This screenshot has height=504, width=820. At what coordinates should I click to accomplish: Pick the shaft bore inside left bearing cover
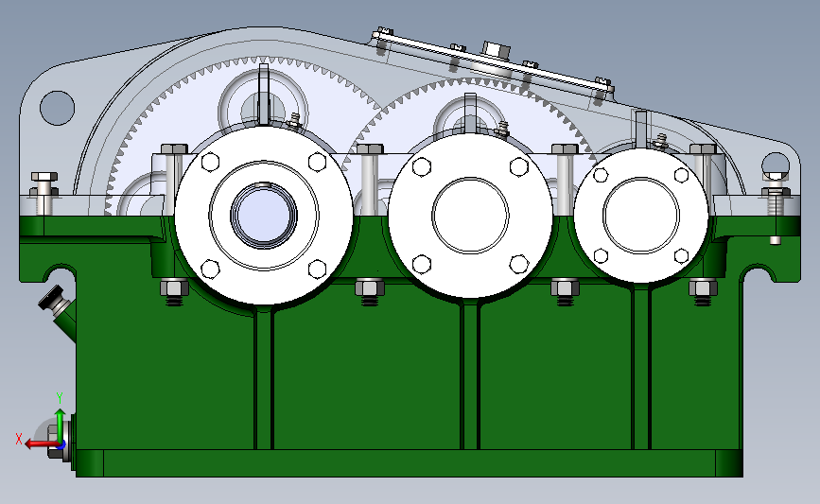[x=264, y=215]
